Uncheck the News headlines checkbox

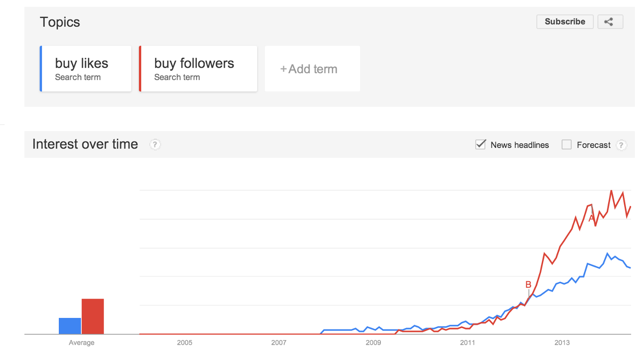[481, 145]
